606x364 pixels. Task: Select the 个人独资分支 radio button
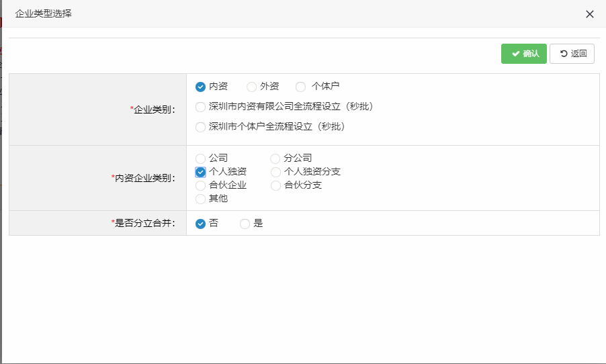click(275, 172)
